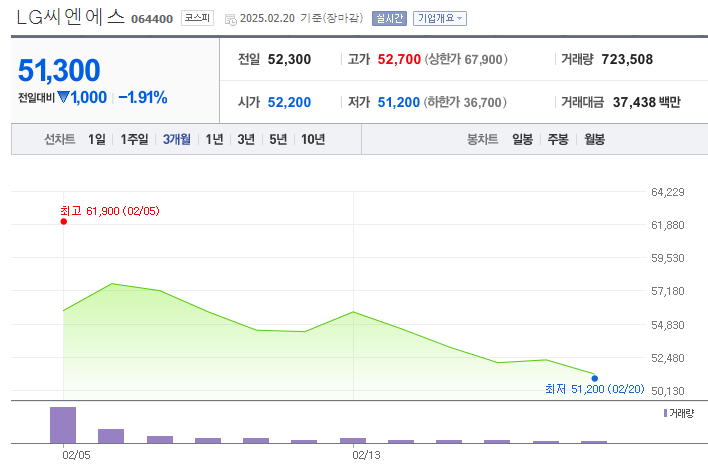Viewport: 708px width, 467px height.
Task: Click the 실시간 real-time button
Action: coord(389,19)
